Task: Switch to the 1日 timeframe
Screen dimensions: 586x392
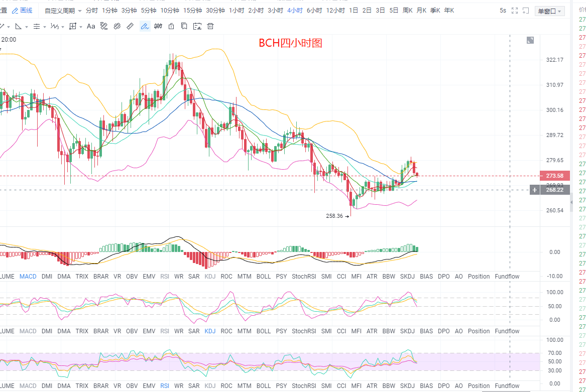Action: (354, 11)
